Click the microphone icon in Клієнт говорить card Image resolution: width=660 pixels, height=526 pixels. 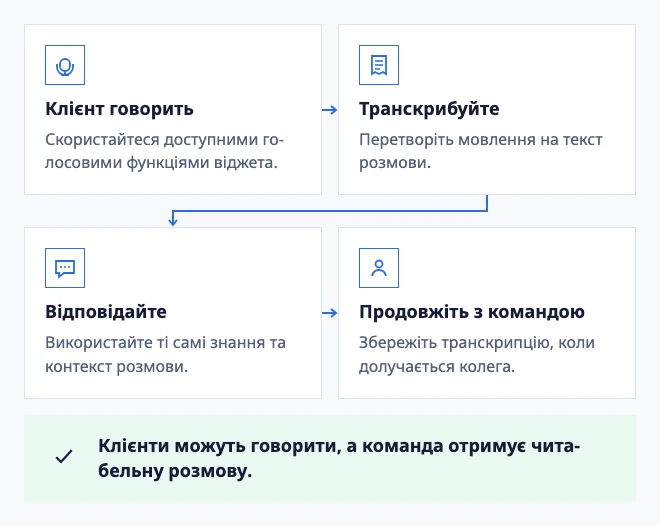tap(65, 65)
